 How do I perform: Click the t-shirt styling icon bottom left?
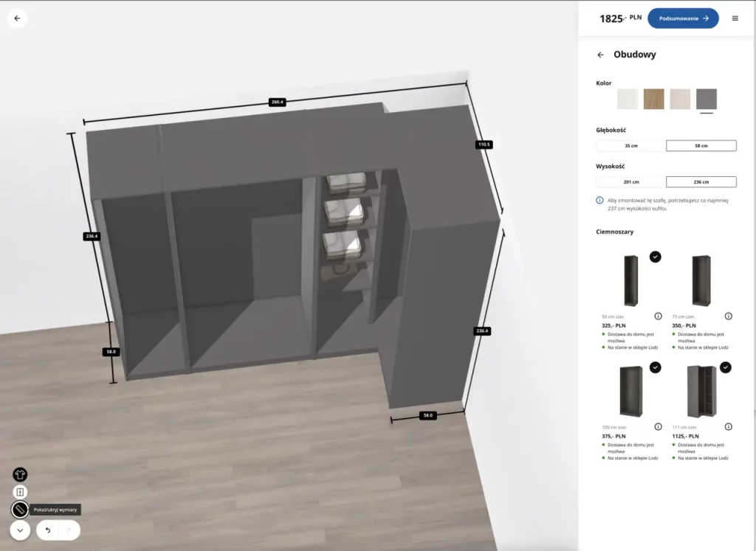(19, 474)
